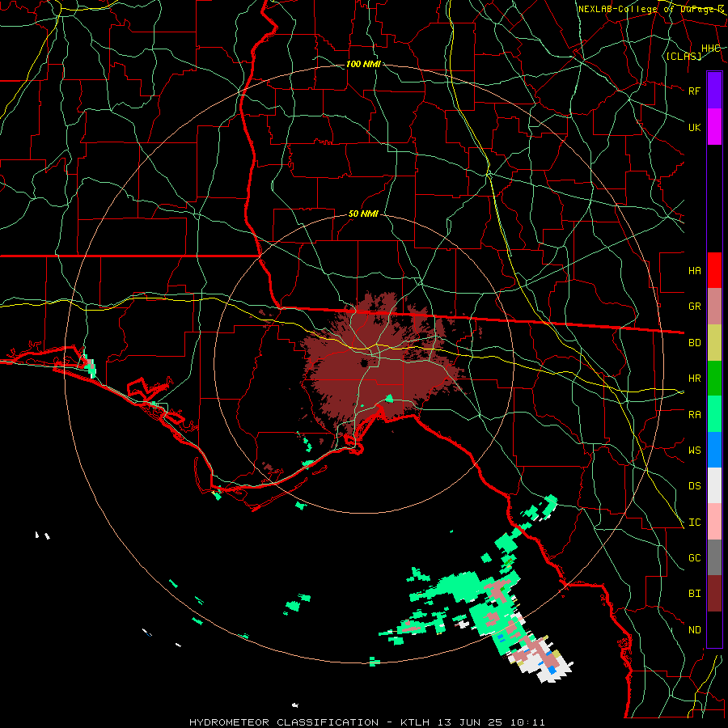Click the RF legend label
Image resolution: width=728 pixels, height=728 pixels.
pyautogui.click(x=694, y=91)
